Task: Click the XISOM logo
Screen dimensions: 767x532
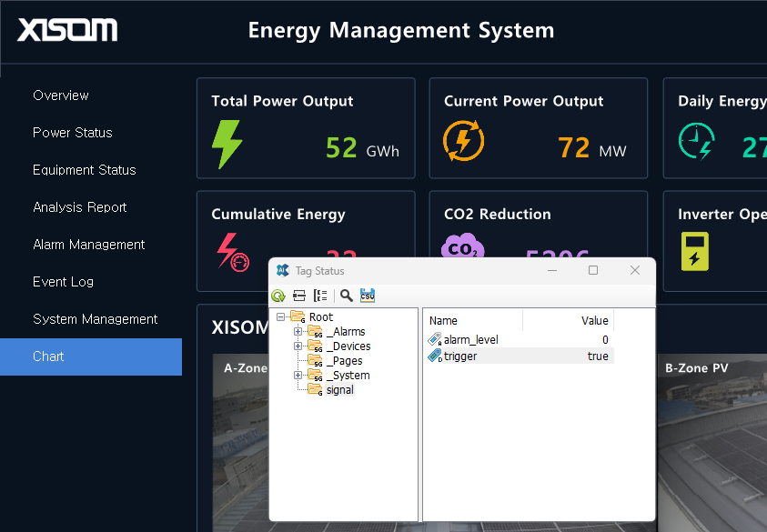Action: tap(67, 30)
